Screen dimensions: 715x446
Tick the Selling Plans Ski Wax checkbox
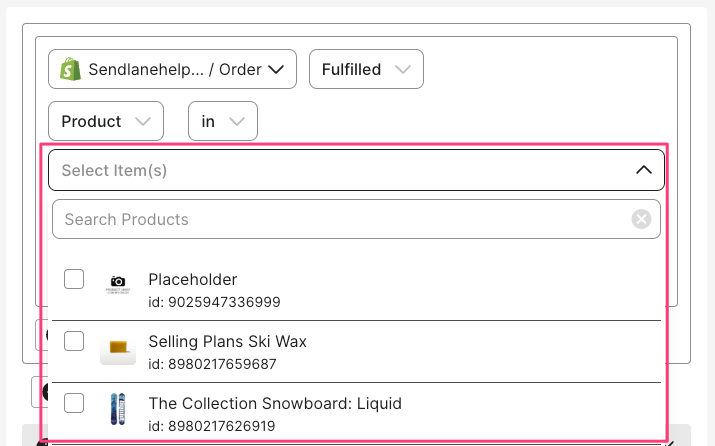point(74,341)
